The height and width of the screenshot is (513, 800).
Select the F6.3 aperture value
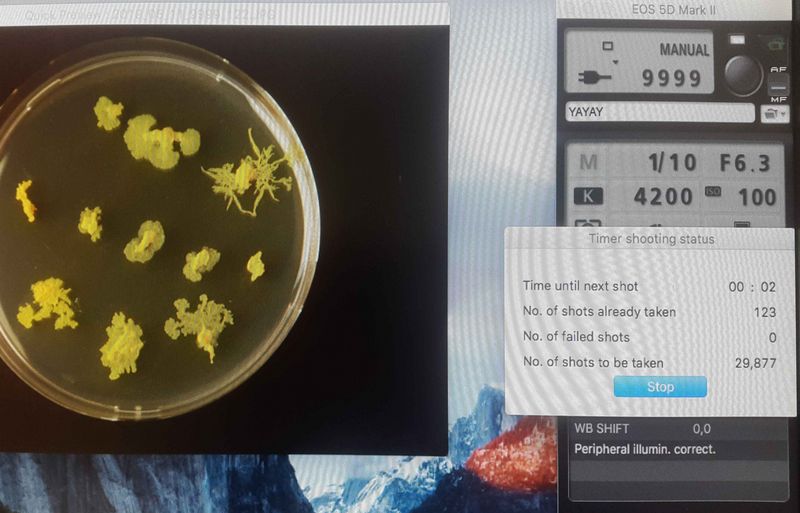(744, 163)
